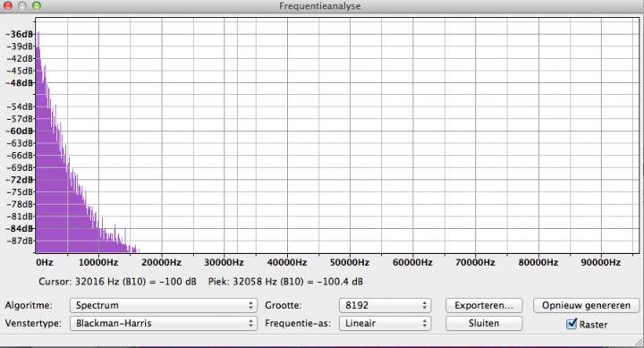The width and height of the screenshot is (644, 348).
Task: Click the -48dB level label
Action: pyautogui.click(x=20, y=82)
